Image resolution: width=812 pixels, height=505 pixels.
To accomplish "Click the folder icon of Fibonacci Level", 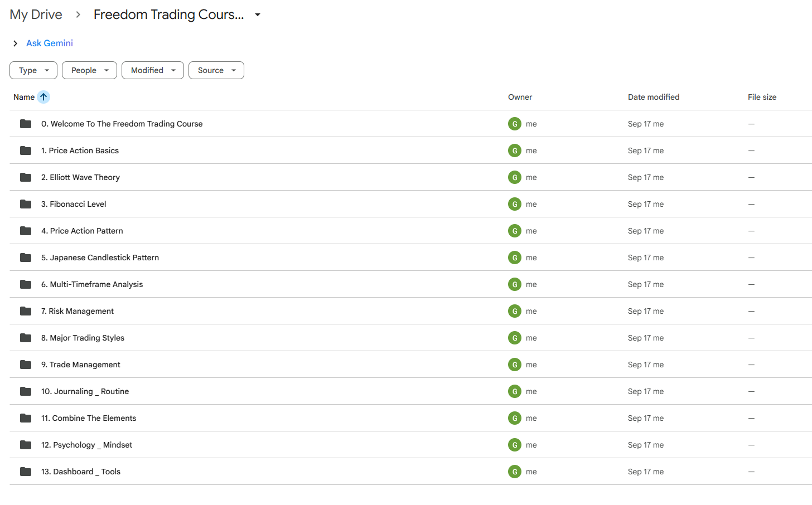I will pos(26,204).
